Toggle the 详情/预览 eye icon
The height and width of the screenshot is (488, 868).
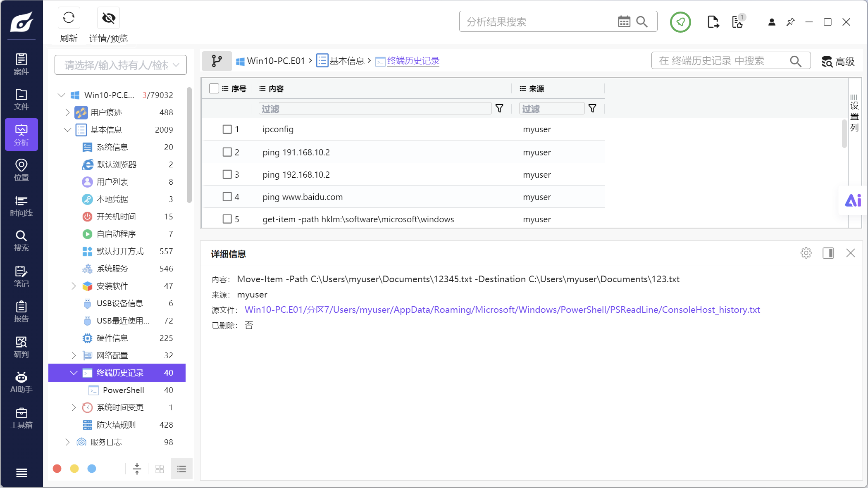pyautogui.click(x=108, y=18)
